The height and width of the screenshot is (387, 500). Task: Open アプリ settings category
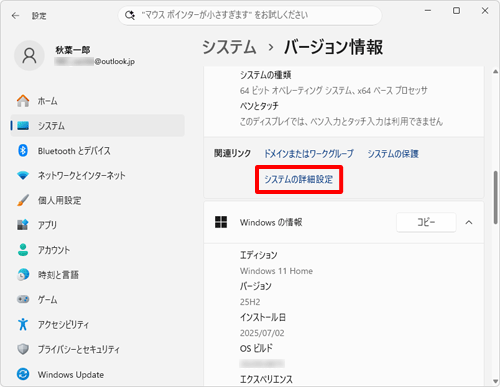pyautogui.click(x=98, y=225)
